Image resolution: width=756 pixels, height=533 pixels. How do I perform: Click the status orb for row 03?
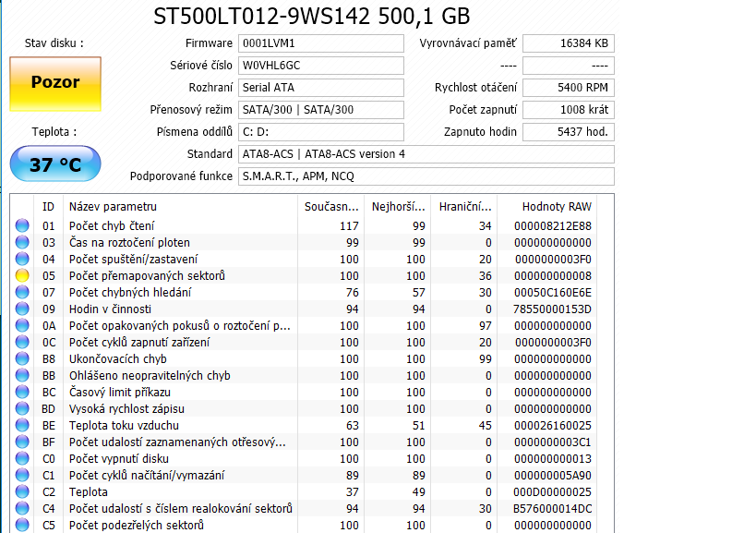pyautogui.click(x=22, y=242)
